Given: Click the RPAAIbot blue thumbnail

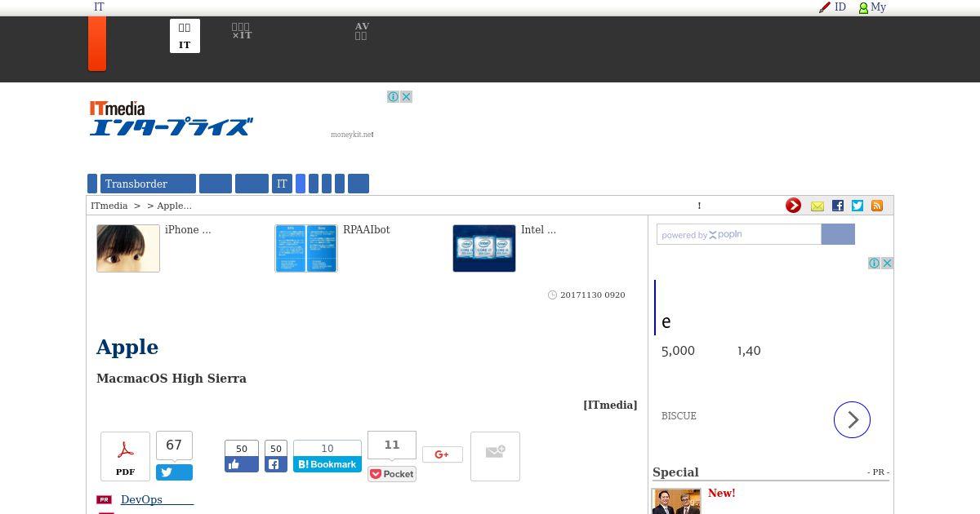Looking at the screenshot, I should click(306, 248).
